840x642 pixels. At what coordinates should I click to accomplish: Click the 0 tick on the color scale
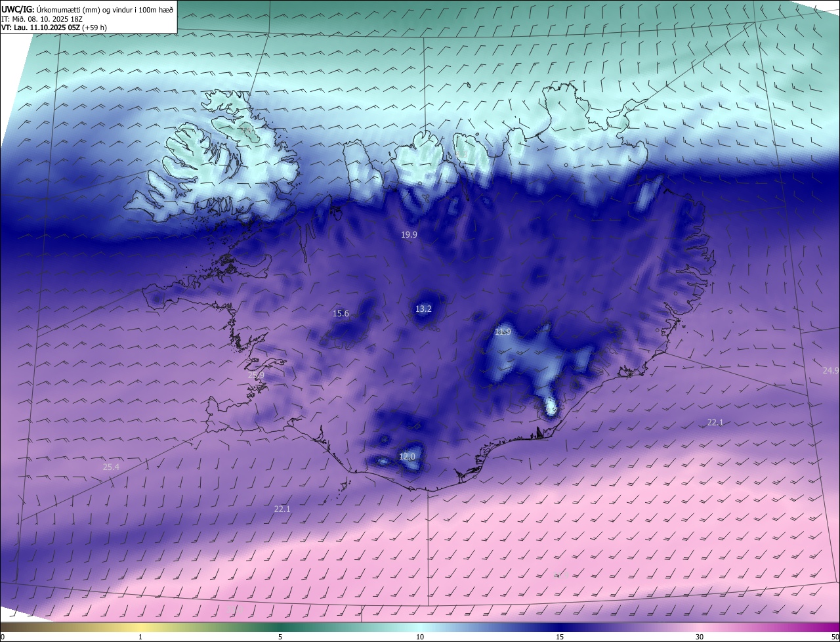point(2,637)
